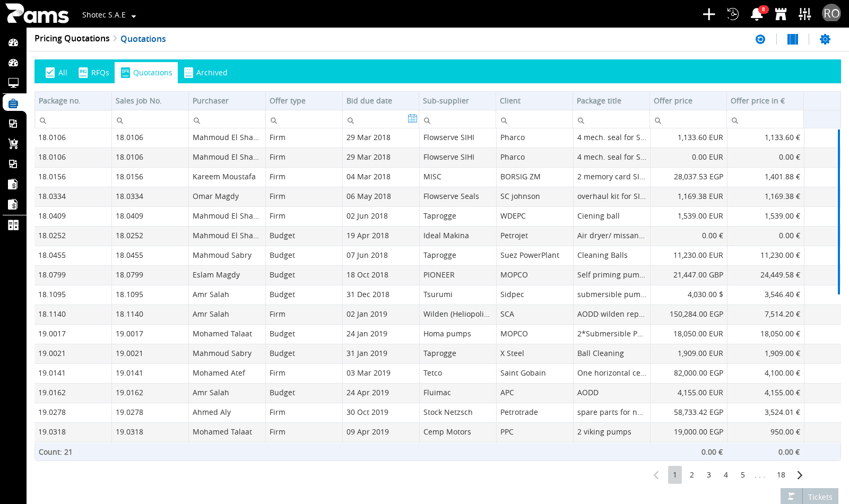849x504 pixels.
Task: Click the blue refresh icon
Action: click(x=760, y=39)
